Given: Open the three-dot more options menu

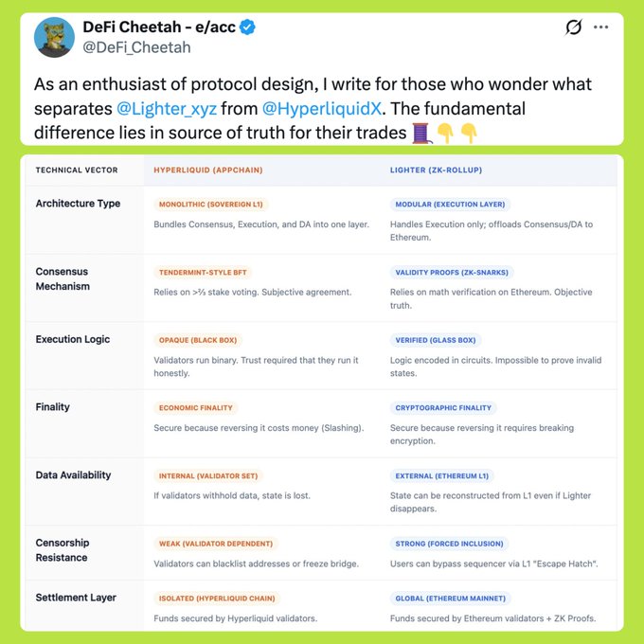Looking at the screenshot, I should click(600, 27).
